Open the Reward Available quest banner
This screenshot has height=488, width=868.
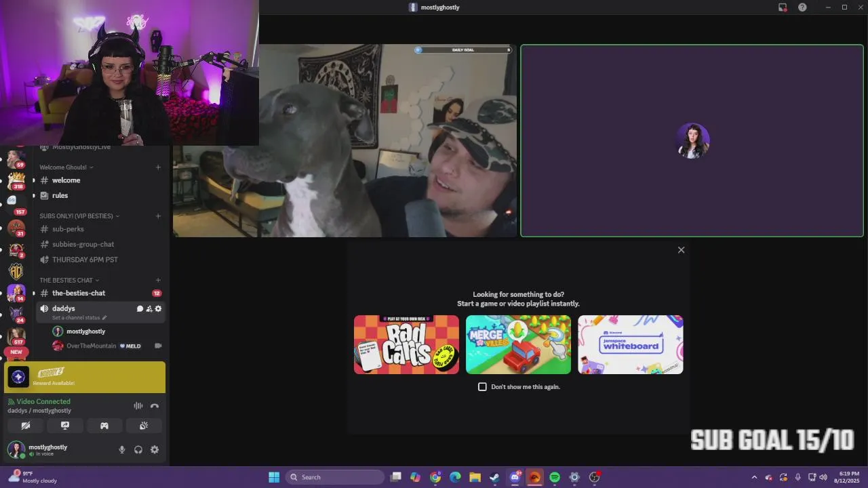(85, 378)
